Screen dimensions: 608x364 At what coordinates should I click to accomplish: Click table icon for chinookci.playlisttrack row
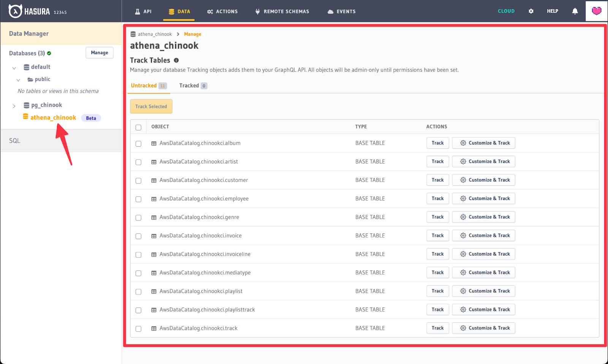[154, 310]
